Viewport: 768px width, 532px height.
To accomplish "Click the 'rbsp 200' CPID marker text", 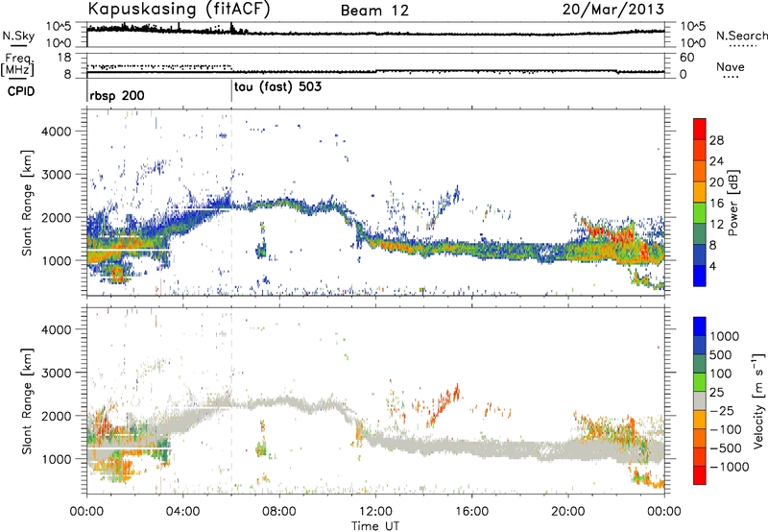I will (117, 95).
